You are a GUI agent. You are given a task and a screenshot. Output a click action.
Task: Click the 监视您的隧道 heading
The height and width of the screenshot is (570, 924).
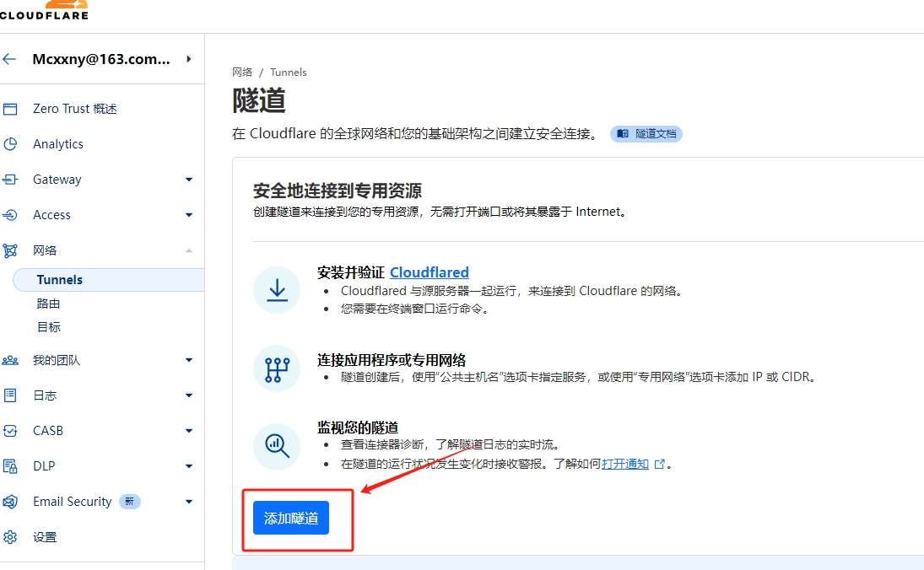tap(358, 427)
